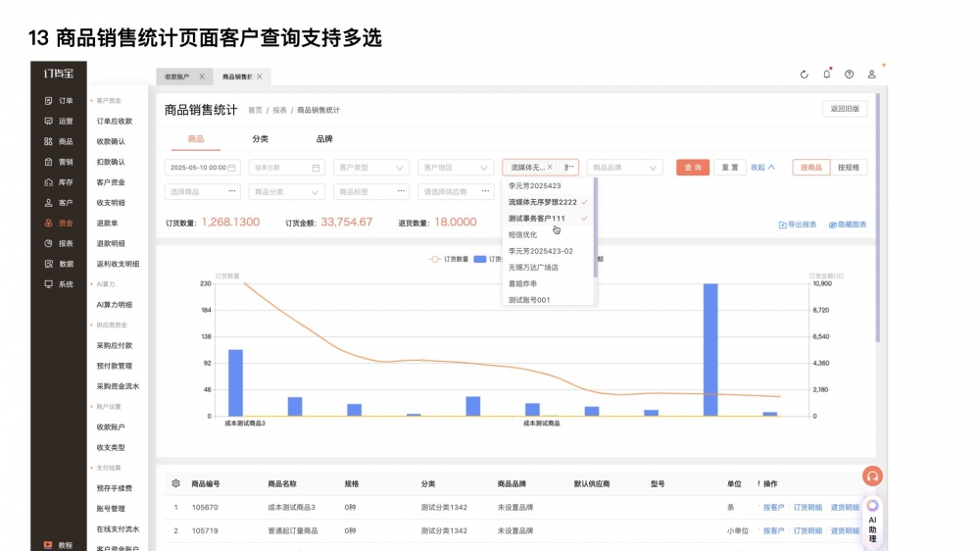Select 喜姐炸串 in customer list
Image resolution: width=980 pixels, height=551 pixels.
click(548, 283)
